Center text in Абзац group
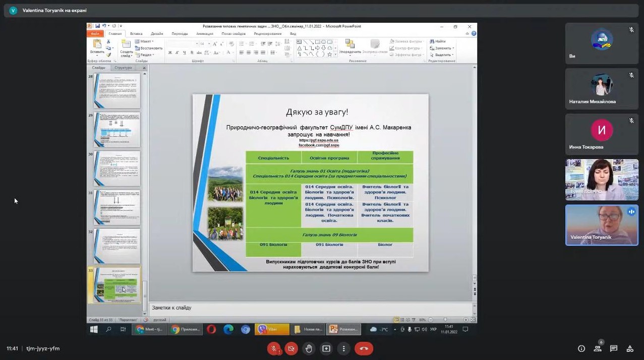This screenshot has height=360, width=644. click(x=249, y=53)
